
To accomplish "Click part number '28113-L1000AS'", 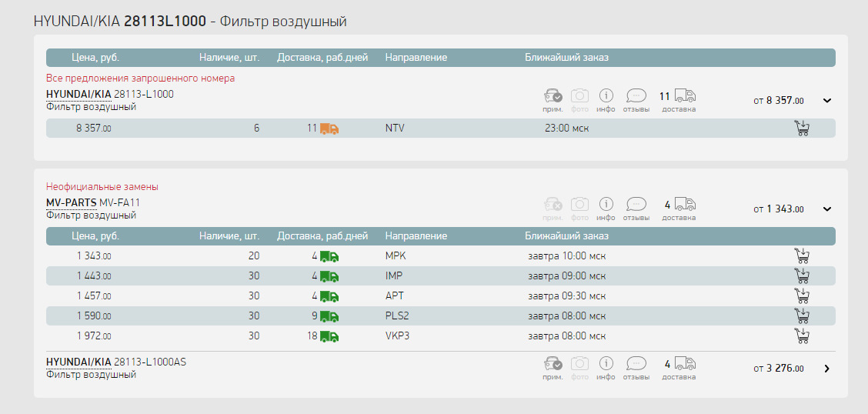I will coord(150,362).
